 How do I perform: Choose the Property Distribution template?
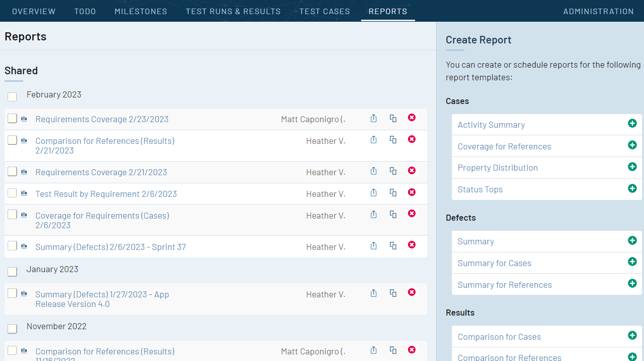point(498,168)
